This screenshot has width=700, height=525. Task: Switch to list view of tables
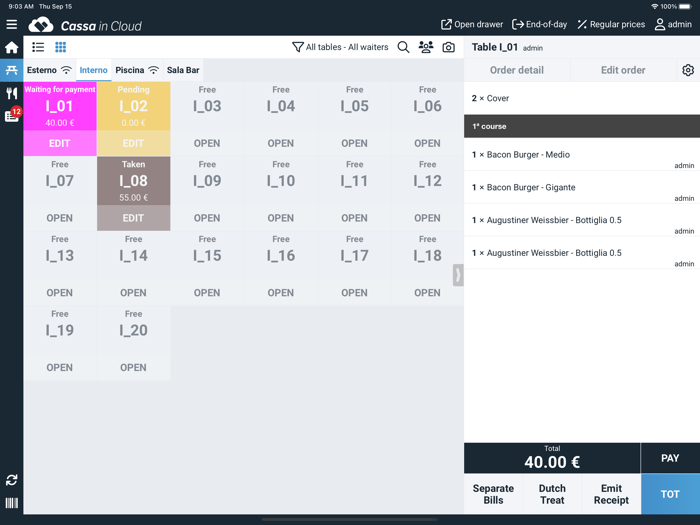[x=38, y=47]
